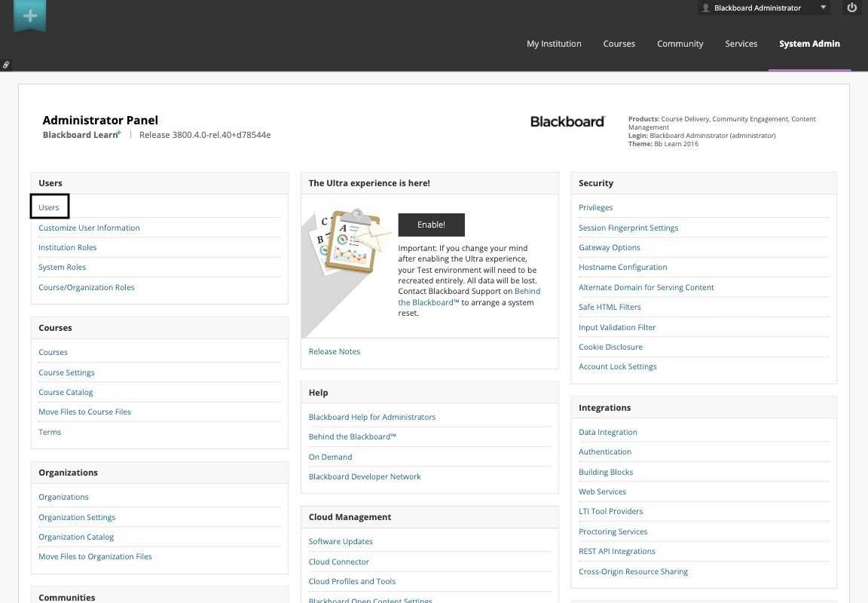The image size is (868, 603).
Task: Open Course Settings
Action: pyautogui.click(x=66, y=372)
